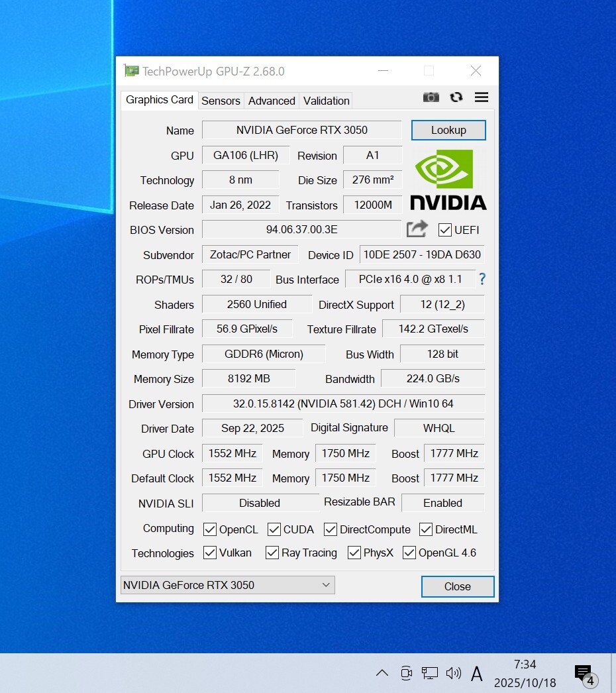Click the Close button
The image size is (616, 693).
[457, 586]
